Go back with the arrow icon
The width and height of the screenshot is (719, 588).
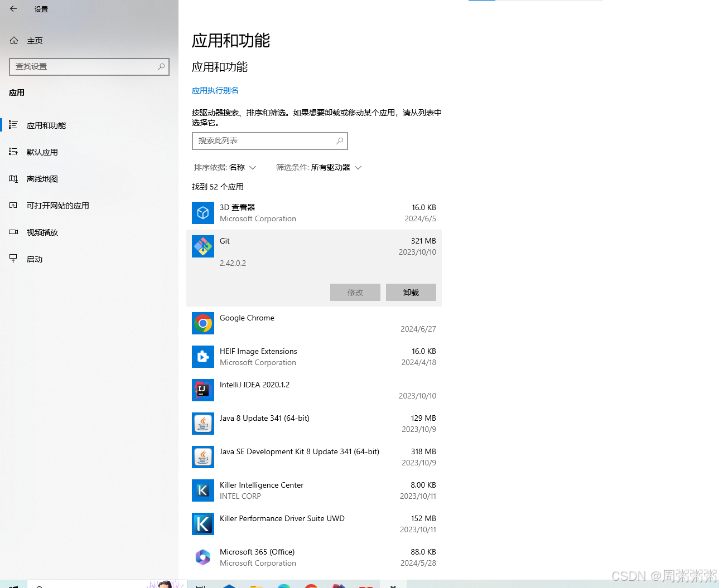(x=13, y=9)
